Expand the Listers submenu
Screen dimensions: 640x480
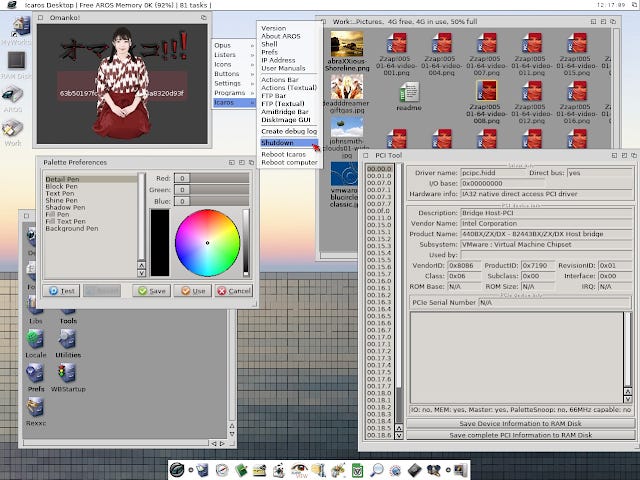[x=234, y=55]
